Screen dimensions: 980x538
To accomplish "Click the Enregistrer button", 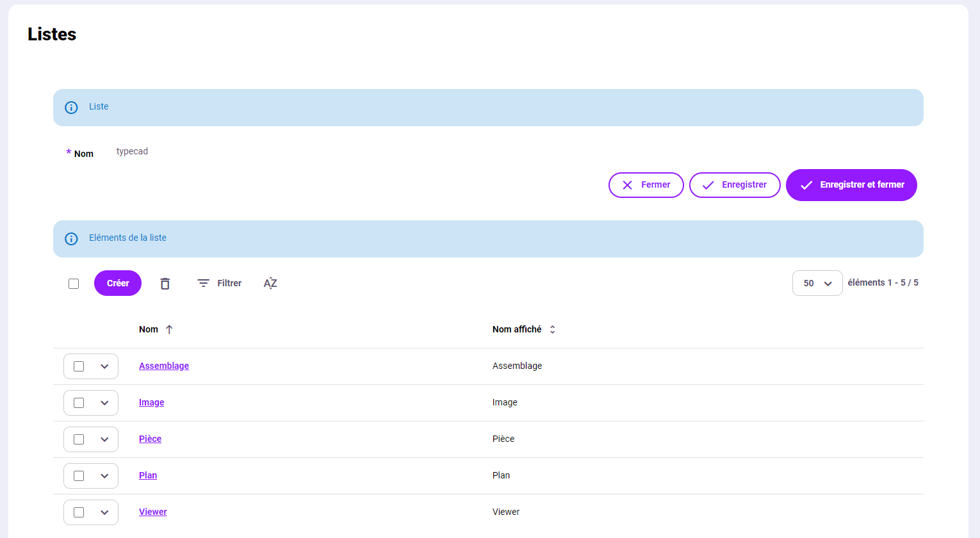I will [734, 185].
